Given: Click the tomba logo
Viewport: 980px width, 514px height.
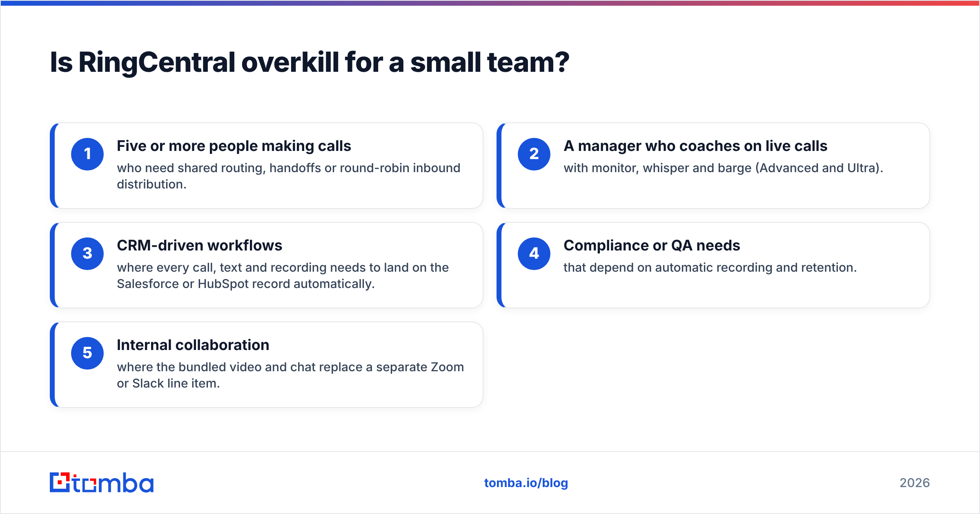Looking at the screenshot, I should point(102,483).
